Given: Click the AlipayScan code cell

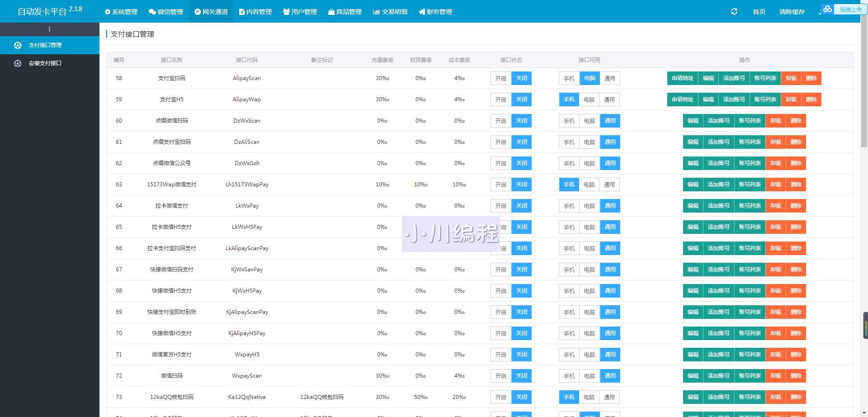Looking at the screenshot, I should coord(247,78).
